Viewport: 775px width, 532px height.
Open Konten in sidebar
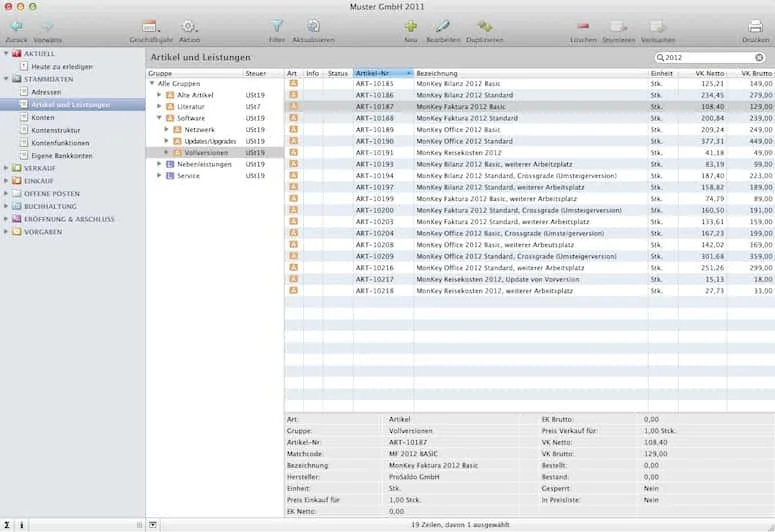[x=43, y=118]
